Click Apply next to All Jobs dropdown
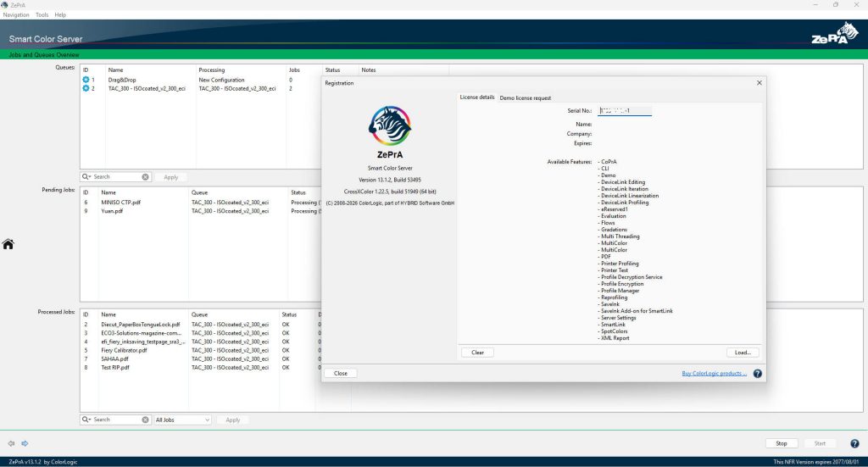This screenshot has width=868, height=467. (x=232, y=420)
